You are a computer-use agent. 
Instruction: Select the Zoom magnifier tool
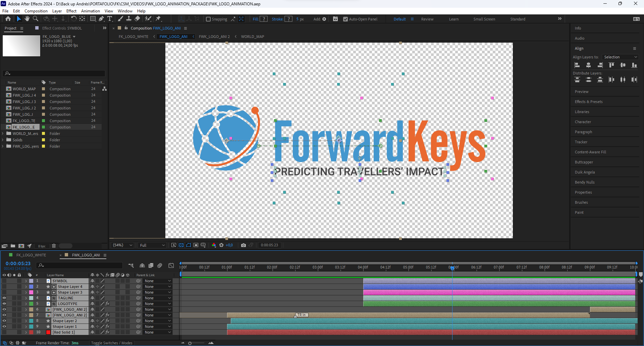tap(35, 19)
